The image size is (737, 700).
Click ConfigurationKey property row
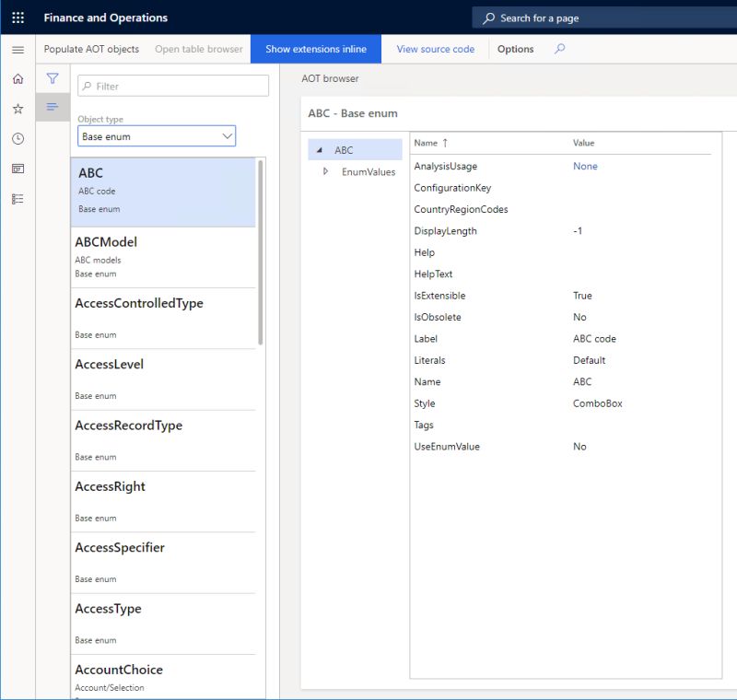(562, 188)
